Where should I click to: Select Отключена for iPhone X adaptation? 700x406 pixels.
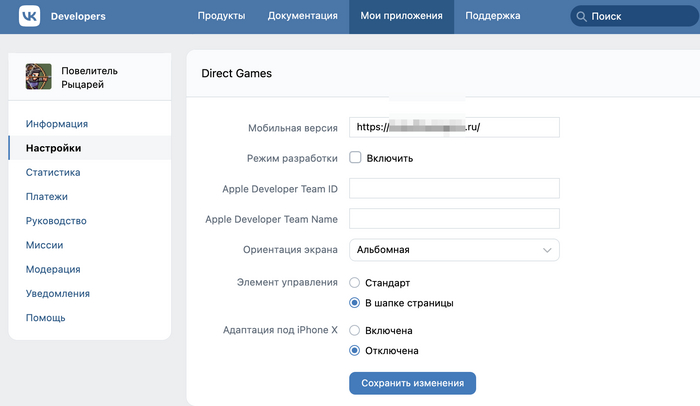pos(355,351)
